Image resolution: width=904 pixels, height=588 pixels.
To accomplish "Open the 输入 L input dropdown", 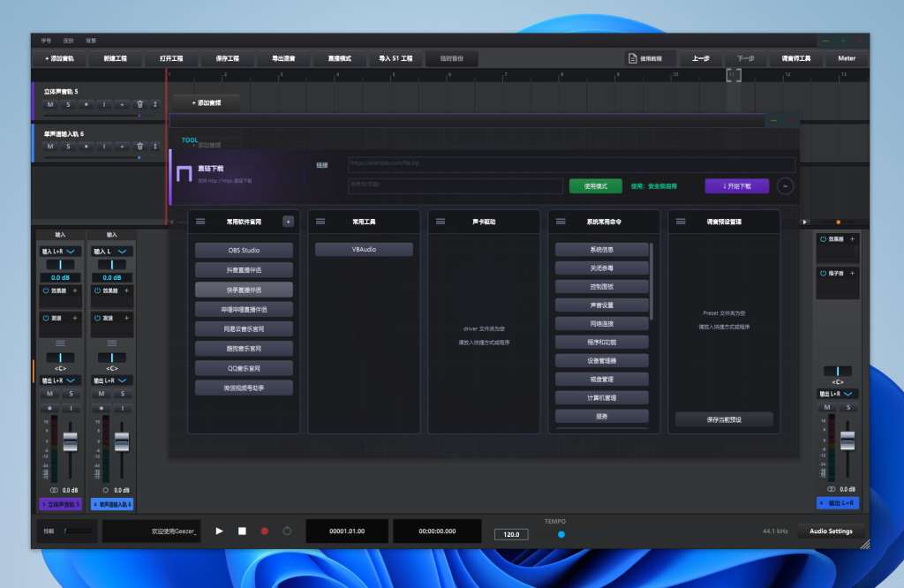I will 112,252.
